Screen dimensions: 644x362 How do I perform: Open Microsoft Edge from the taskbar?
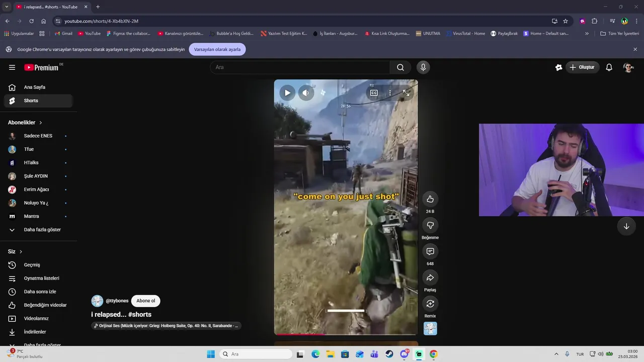pyautogui.click(x=315, y=354)
